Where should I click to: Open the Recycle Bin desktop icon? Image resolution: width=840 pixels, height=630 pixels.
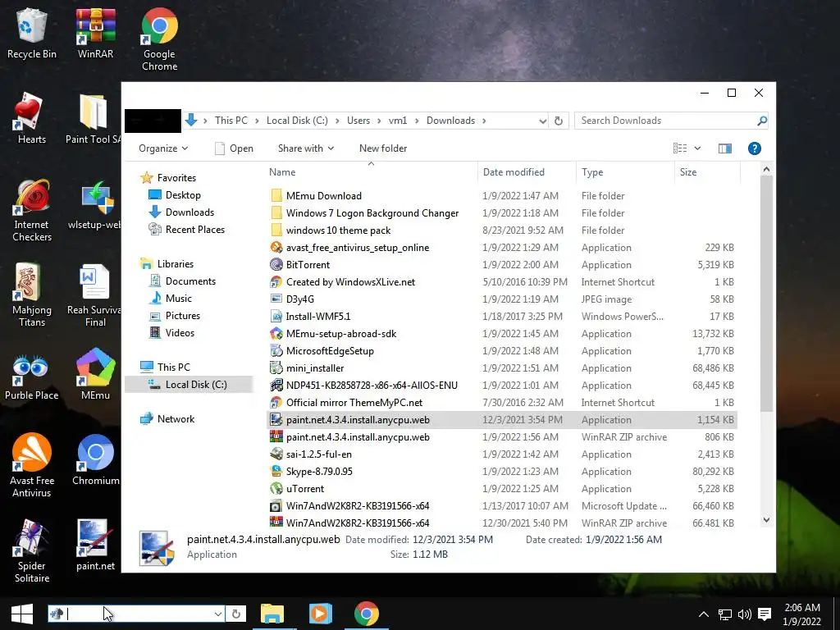pyautogui.click(x=32, y=33)
